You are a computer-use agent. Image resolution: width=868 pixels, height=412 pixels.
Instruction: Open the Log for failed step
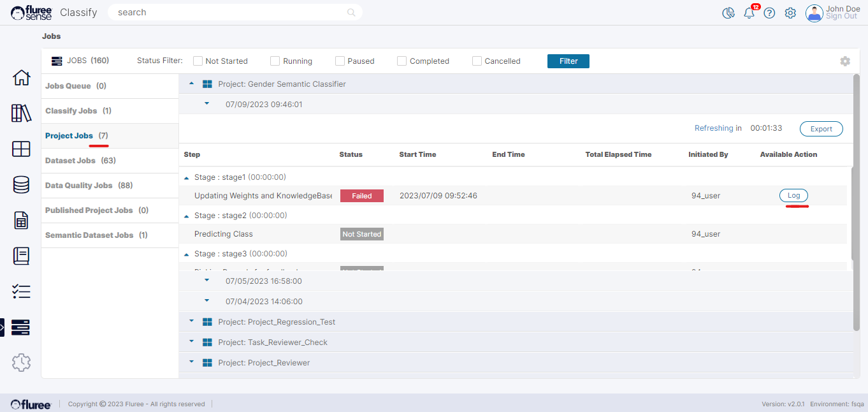[x=793, y=196]
